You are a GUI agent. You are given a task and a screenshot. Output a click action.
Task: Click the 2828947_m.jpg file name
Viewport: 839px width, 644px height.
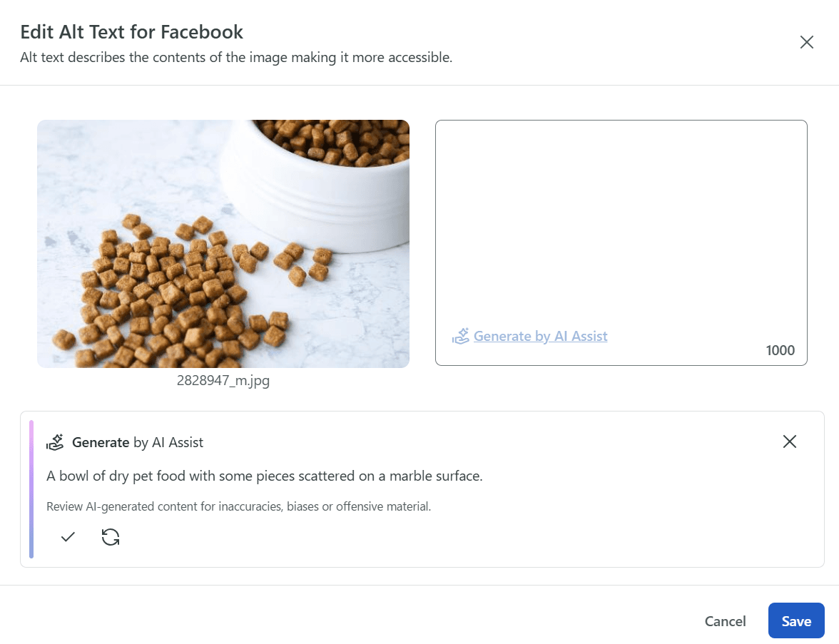click(223, 381)
